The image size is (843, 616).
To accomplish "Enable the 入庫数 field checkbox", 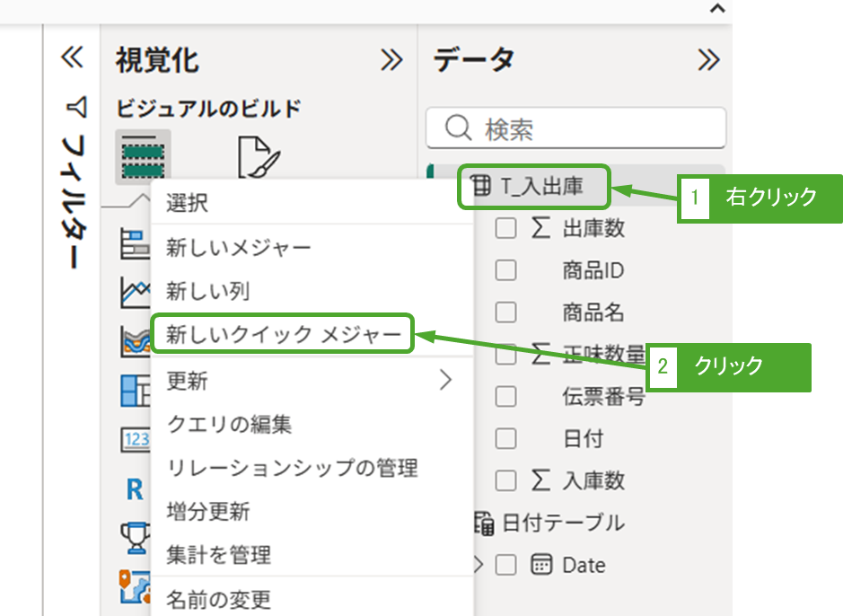I will pyautogui.click(x=506, y=480).
